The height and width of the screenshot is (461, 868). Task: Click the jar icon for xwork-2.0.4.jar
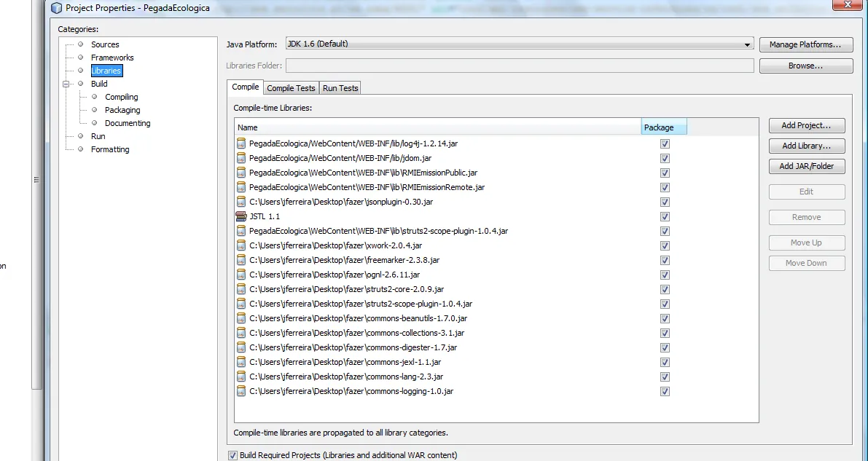[x=241, y=245]
